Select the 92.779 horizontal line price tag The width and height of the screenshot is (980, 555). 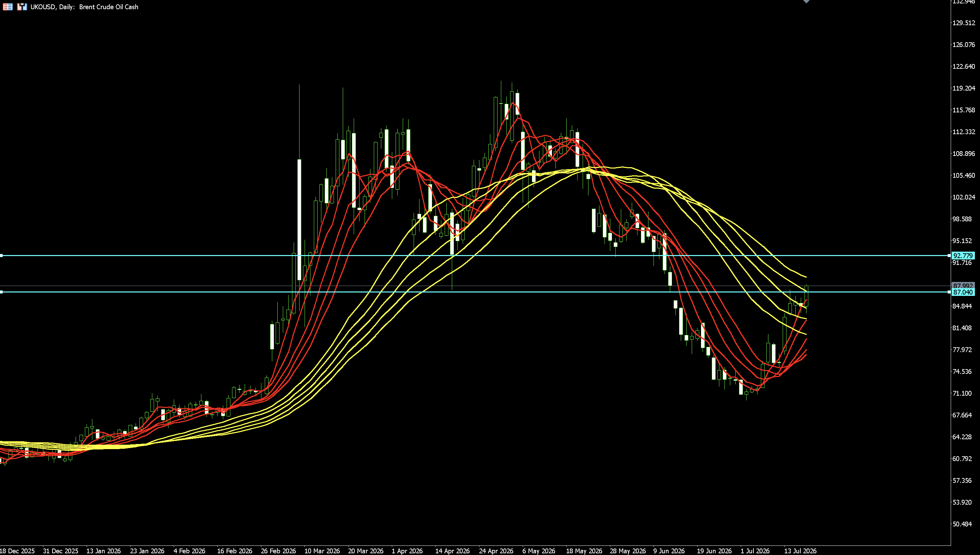(963, 256)
